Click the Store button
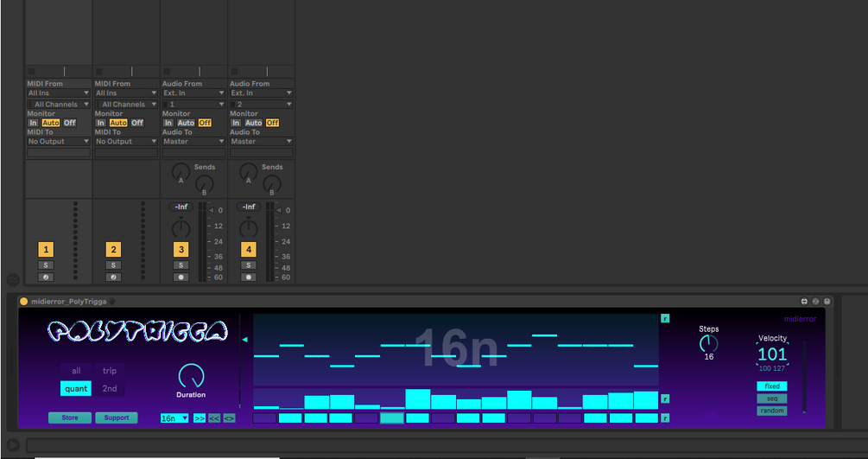Viewport: 868px width, 459px height. click(70, 418)
